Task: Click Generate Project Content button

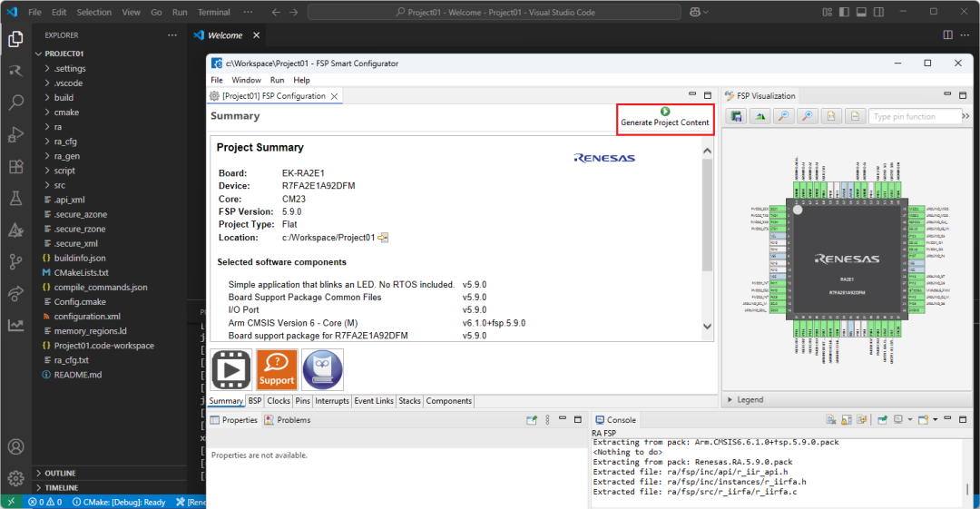Action: point(664,117)
